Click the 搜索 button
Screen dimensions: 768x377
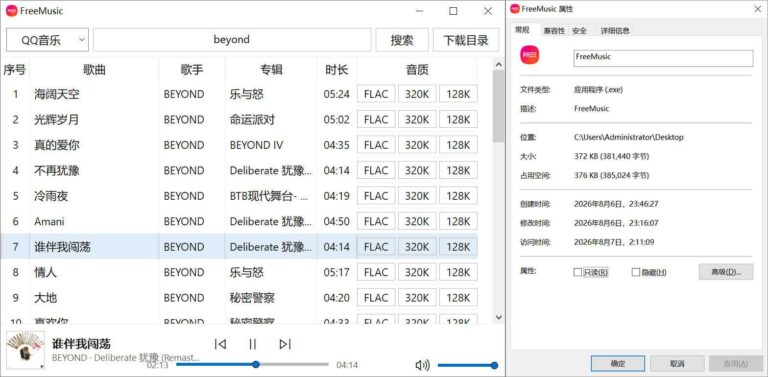click(402, 40)
